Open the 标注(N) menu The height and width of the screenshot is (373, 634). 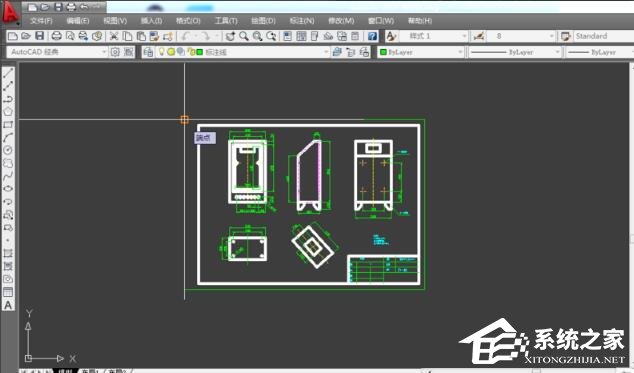pos(302,21)
